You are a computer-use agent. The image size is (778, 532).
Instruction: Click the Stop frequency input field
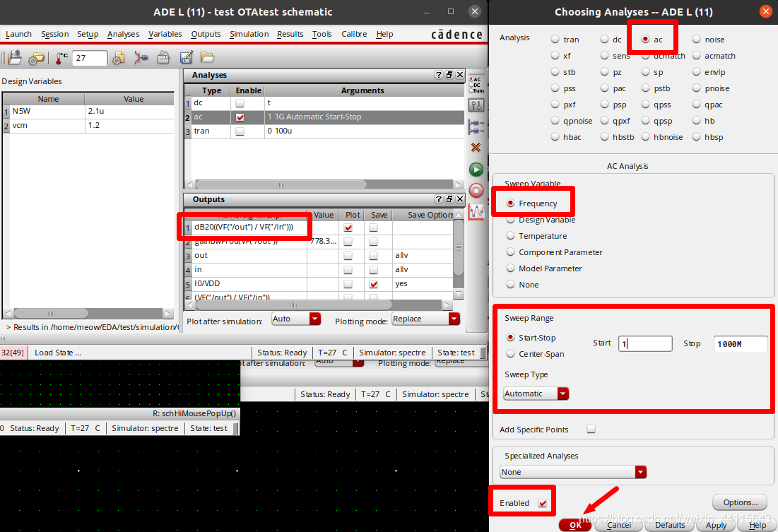[741, 343]
